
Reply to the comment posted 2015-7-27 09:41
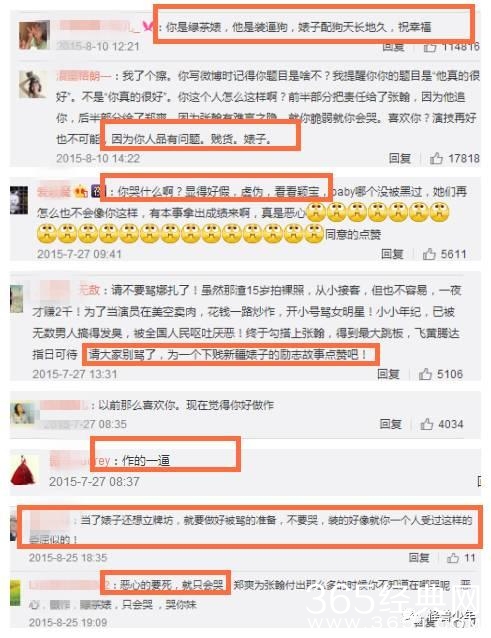click(392, 254)
